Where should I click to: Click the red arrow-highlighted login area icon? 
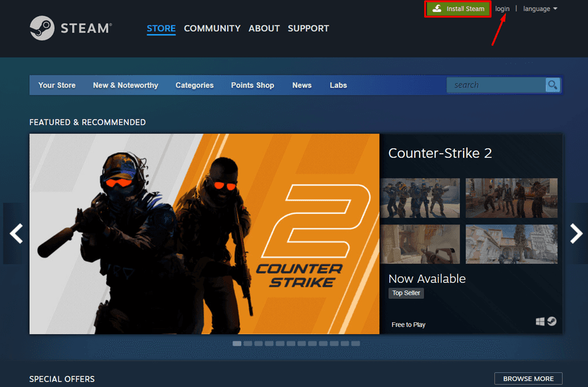pos(502,9)
